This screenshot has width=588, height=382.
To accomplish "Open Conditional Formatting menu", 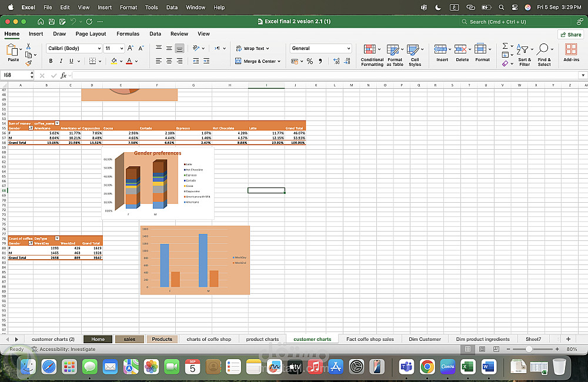I will tap(372, 55).
